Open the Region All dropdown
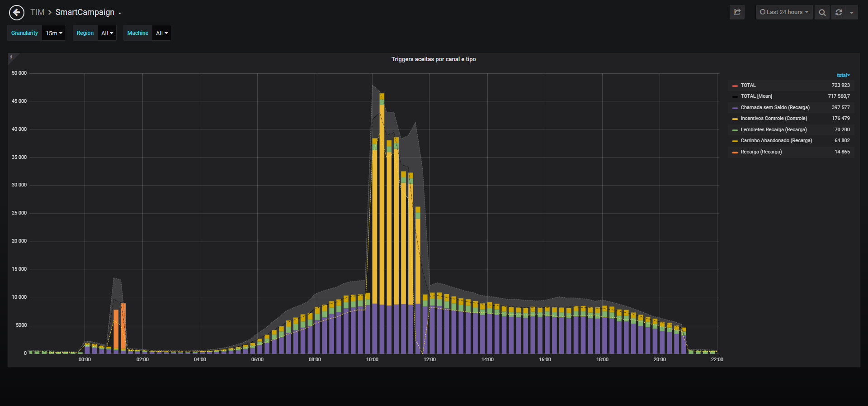868x406 pixels. (107, 33)
